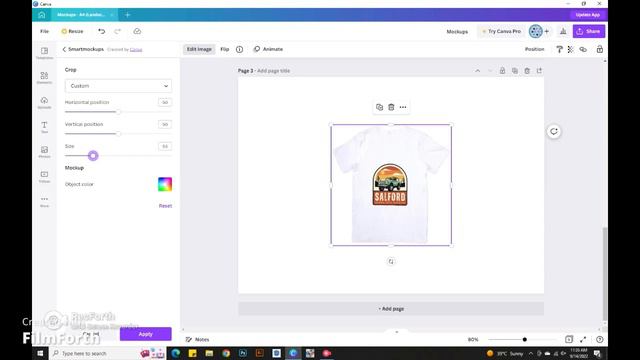
Task: Click Flip in the toolbar
Action: click(224, 49)
